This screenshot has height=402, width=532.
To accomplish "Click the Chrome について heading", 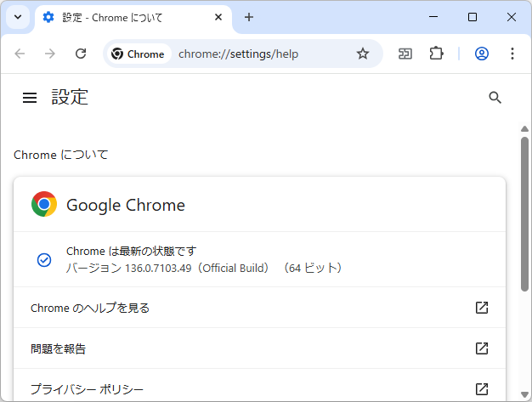I will point(60,155).
